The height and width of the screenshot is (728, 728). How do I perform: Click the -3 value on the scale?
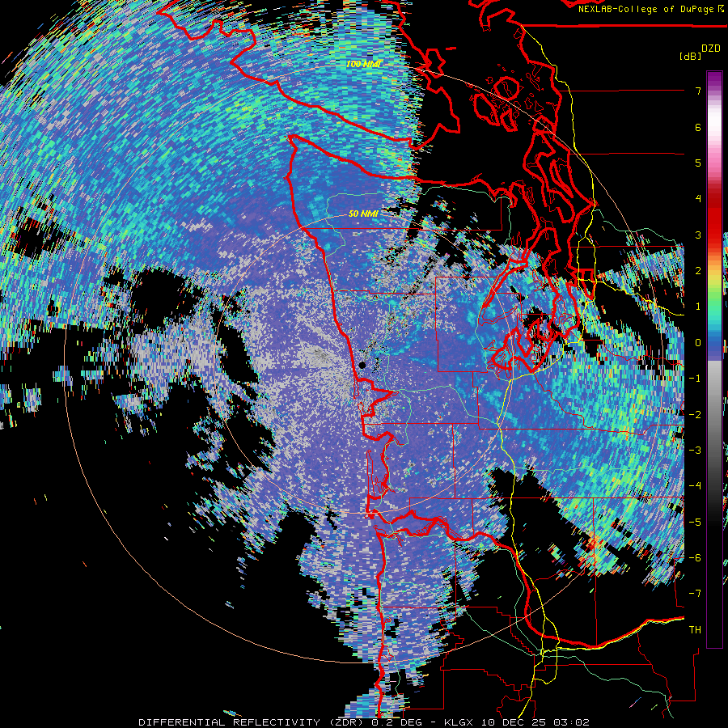(x=695, y=451)
